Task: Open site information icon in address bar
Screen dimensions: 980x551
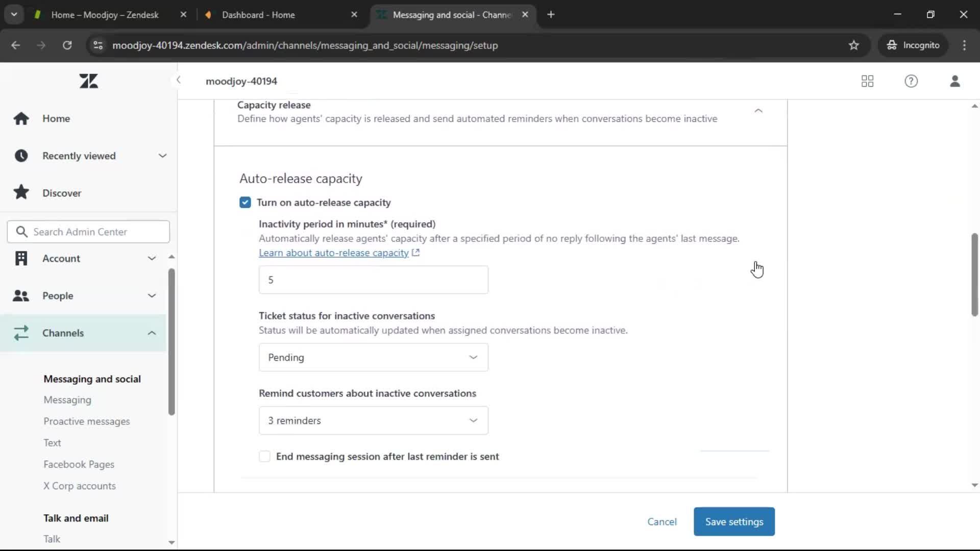Action: 98,45
